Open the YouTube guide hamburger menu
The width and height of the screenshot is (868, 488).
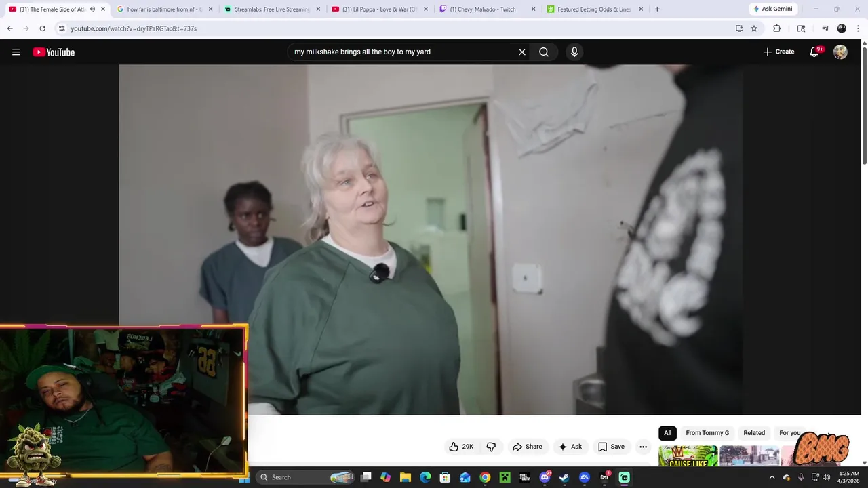click(x=16, y=52)
